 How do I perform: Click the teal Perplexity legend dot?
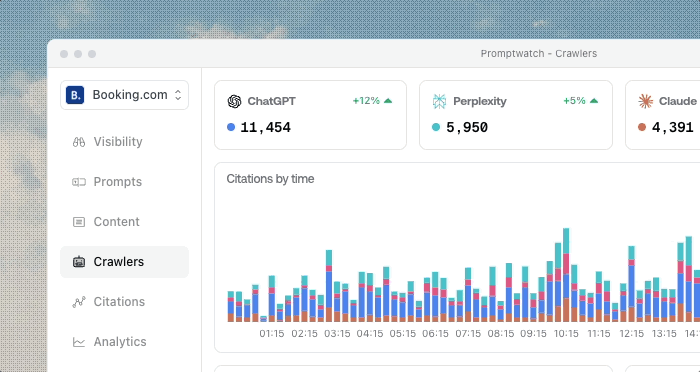tap(436, 127)
